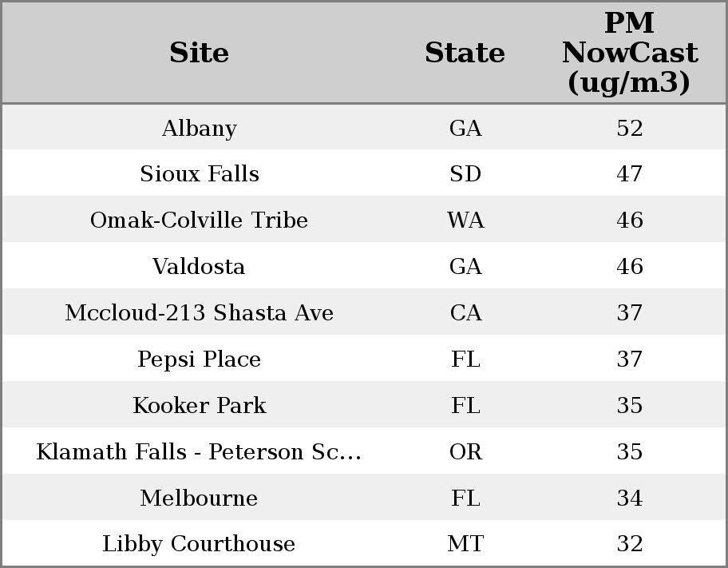Click the Libby Courthouse site cell

pyautogui.click(x=199, y=544)
